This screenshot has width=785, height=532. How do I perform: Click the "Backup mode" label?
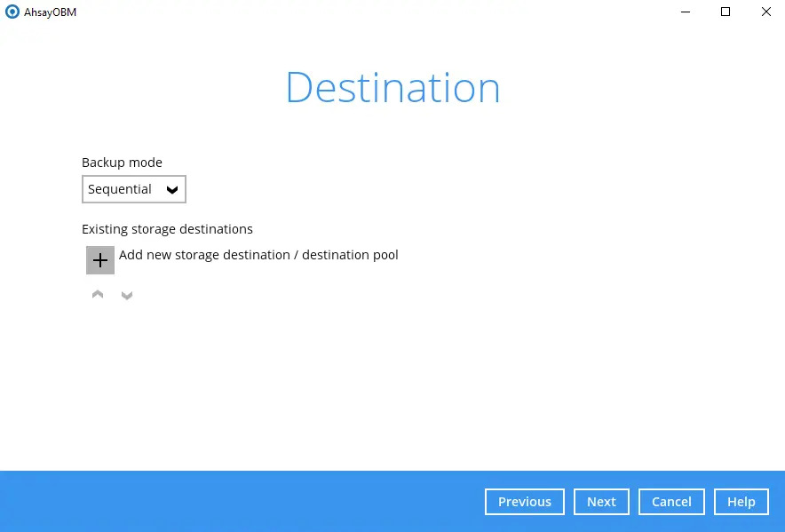click(x=122, y=163)
